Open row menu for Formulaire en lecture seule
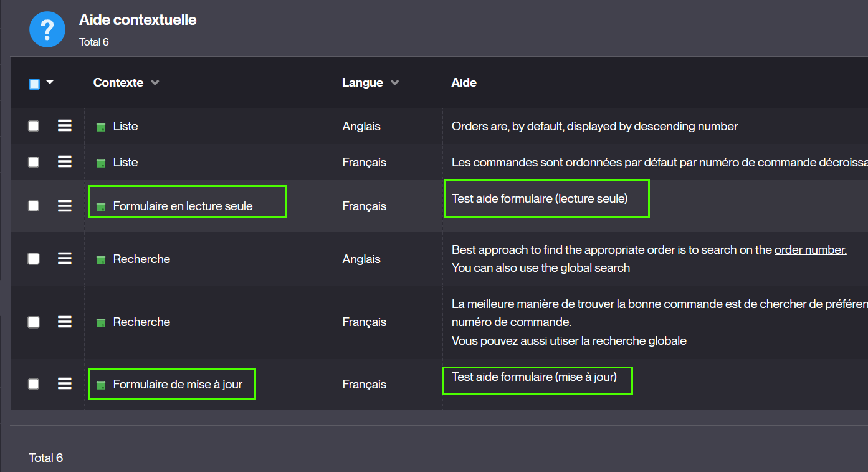Screen dimensions: 868x472 65,206
